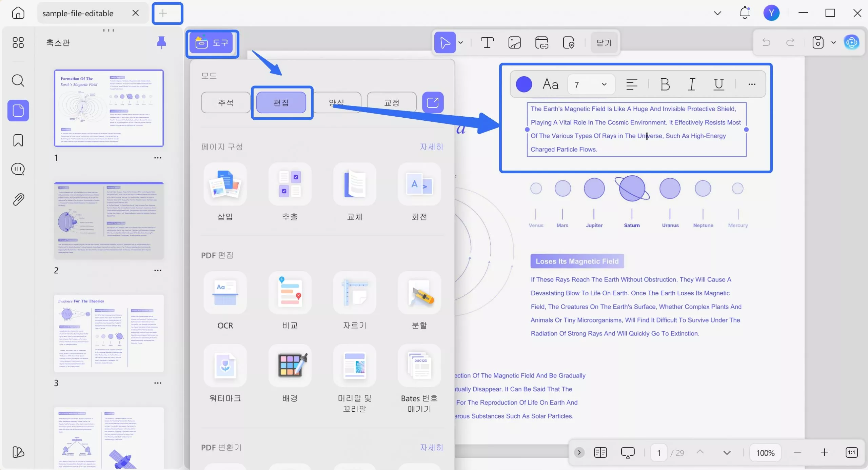
Task: Open page 1 thumbnail options menu
Action: [158, 158]
